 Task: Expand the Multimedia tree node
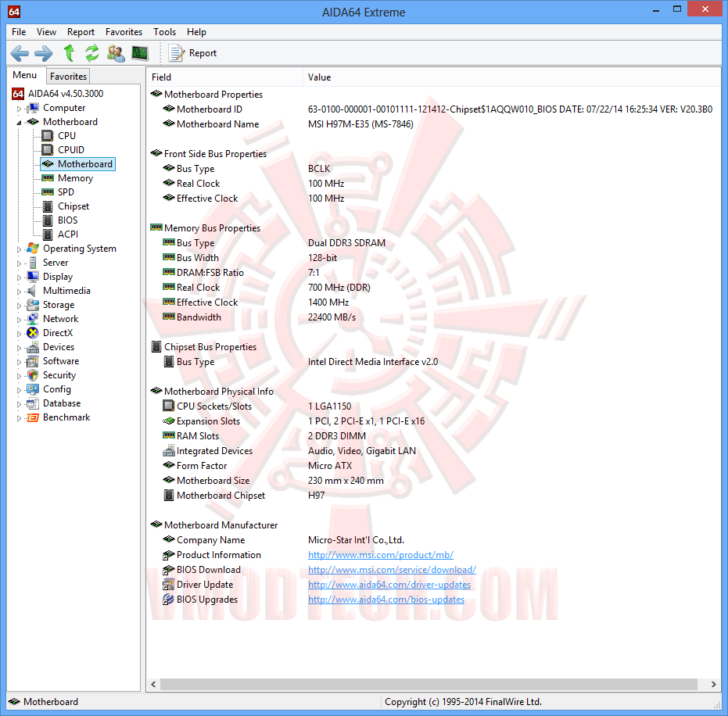[x=19, y=292]
